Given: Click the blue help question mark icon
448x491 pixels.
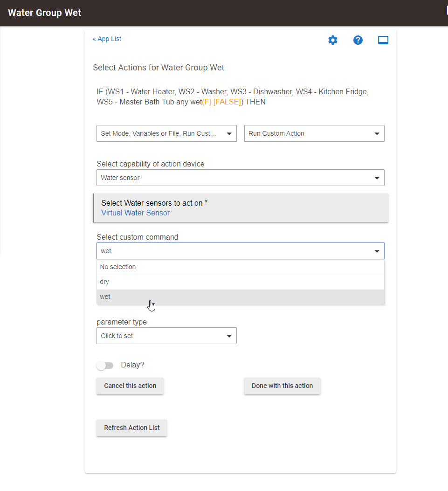Looking at the screenshot, I should coord(358,40).
